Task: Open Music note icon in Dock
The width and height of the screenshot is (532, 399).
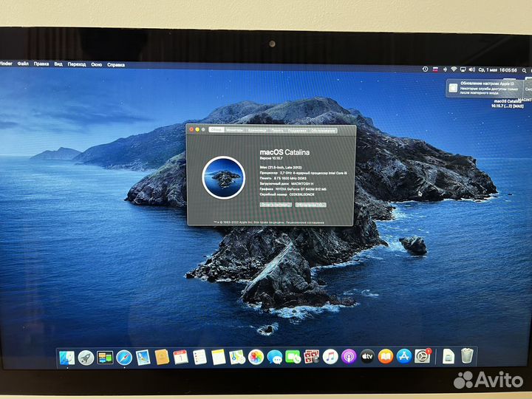Action: coord(330,357)
